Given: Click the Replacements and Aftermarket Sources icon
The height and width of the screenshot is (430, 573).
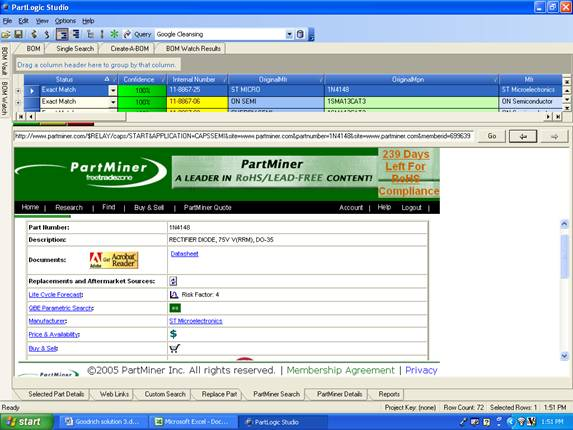Looking at the screenshot, I should (x=173, y=281).
